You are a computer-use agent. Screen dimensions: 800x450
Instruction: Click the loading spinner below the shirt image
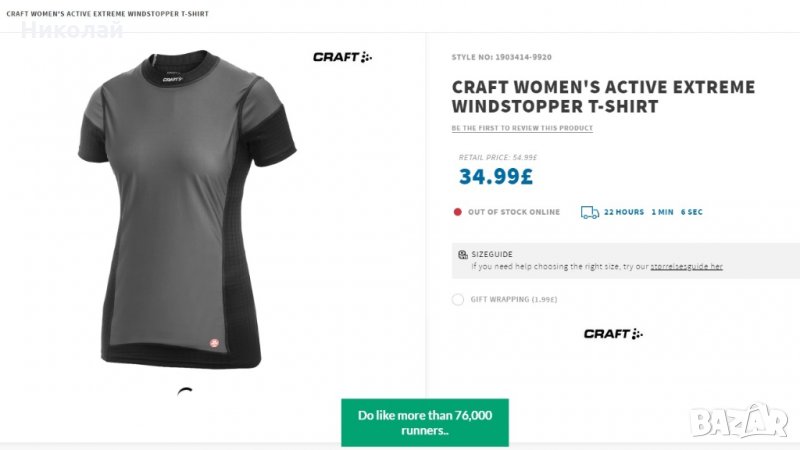click(184, 392)
